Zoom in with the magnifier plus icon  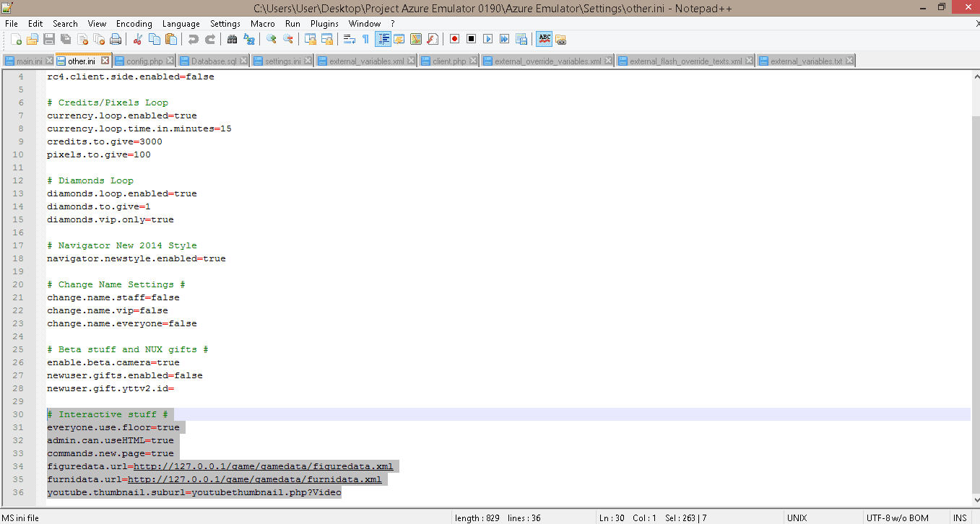[x=272, y=39]
